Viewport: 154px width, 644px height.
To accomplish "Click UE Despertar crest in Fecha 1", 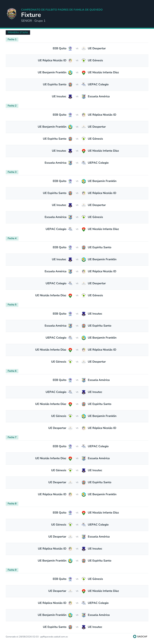I will (x=84, y=48).
